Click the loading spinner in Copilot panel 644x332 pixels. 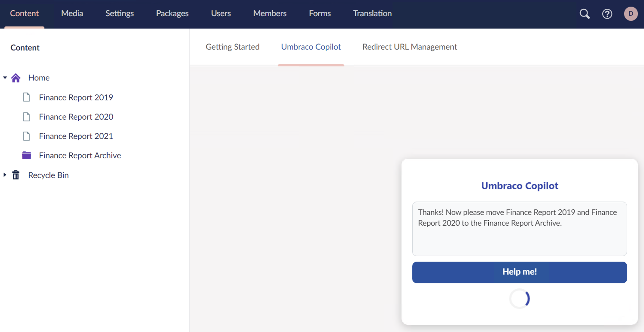pyautogui.click(x=520, y=298)
